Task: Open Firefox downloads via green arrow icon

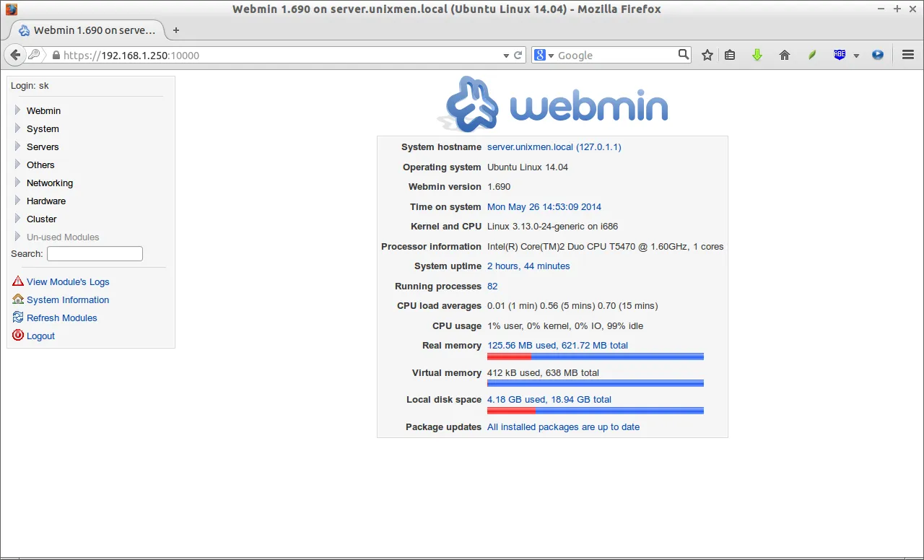Action: [x=757, y=54]
